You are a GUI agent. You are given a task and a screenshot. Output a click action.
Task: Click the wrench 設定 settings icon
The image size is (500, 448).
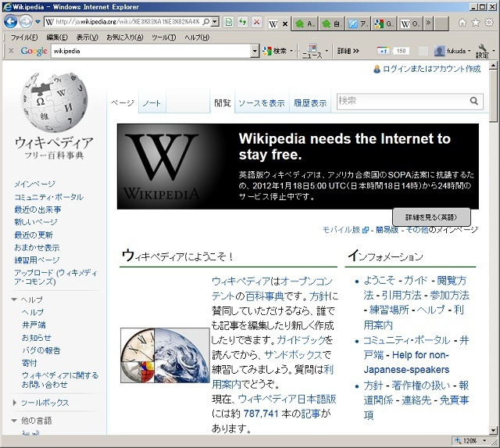(482, 51)
